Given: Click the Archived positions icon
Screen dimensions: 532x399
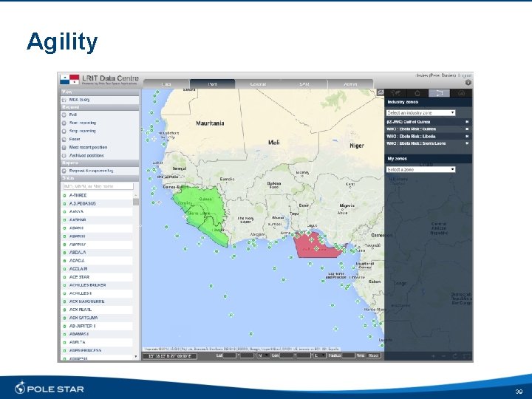Looking at the screenshot, I should pyautogui.click(x=64, y=156).
